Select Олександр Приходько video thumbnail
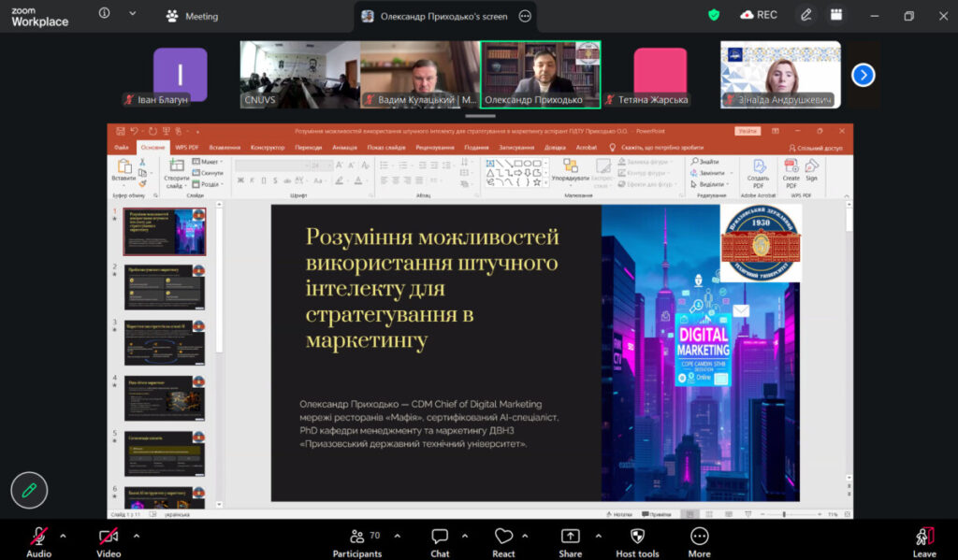 point(540,75)
